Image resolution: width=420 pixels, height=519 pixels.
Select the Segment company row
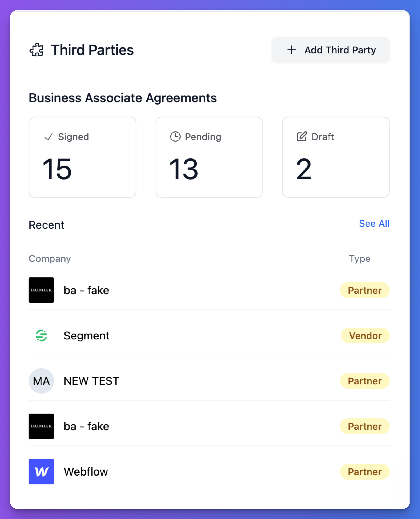(209, 336)
